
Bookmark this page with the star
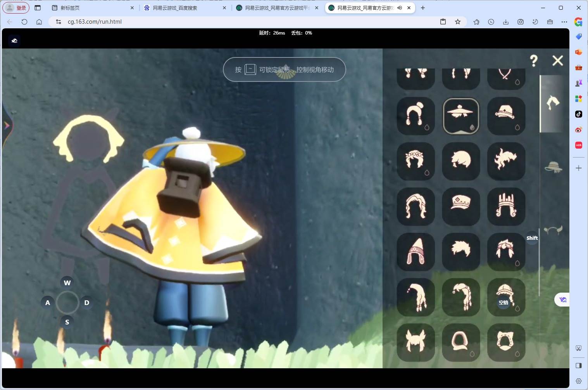(x=458, y=22)
